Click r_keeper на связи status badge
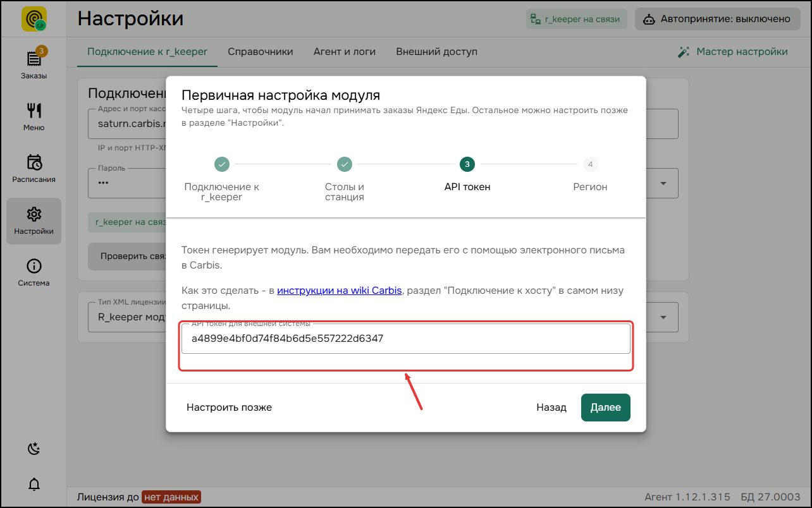 click(x=576, y=19)
